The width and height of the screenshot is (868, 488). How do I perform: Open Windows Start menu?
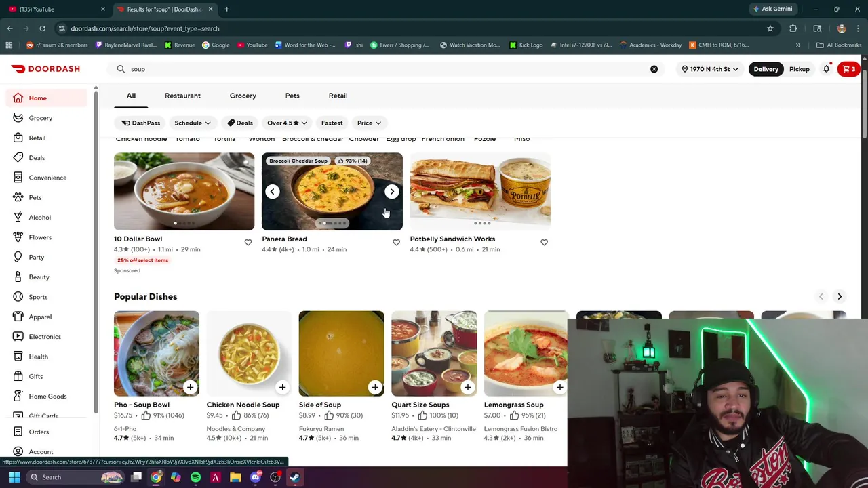click(14, 477)
